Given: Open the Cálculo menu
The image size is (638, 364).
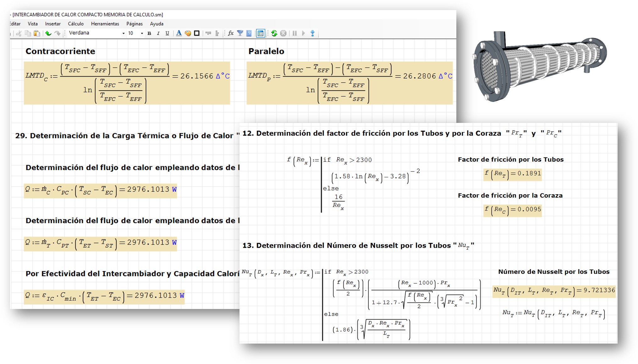Looking at the screenshot, I should [x=76, y=24].
